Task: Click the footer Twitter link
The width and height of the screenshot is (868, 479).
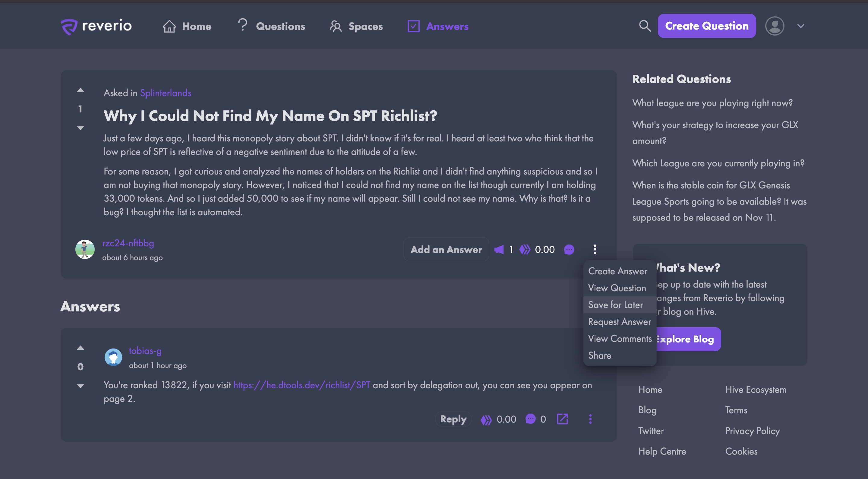Action: click(x=651, y=431)
